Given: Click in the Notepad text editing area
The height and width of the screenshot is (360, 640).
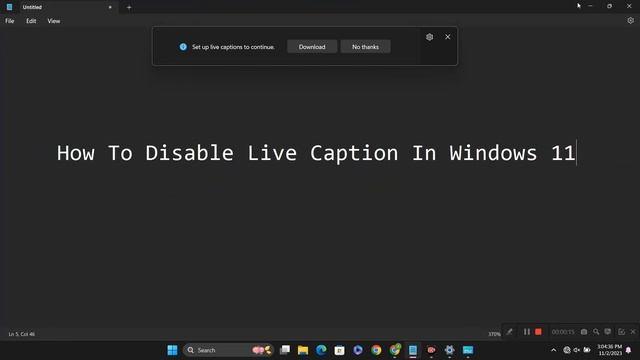Looking at the screenshot, I should (320, 178).
